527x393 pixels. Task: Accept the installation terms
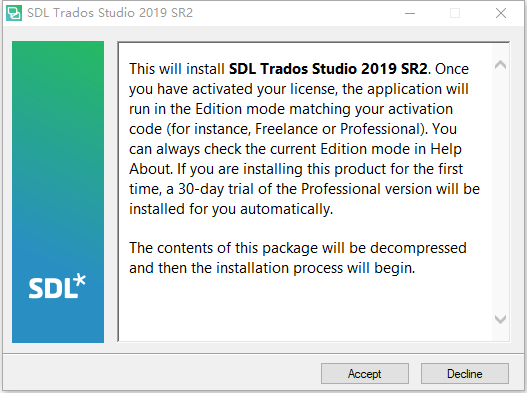(365, 374)
